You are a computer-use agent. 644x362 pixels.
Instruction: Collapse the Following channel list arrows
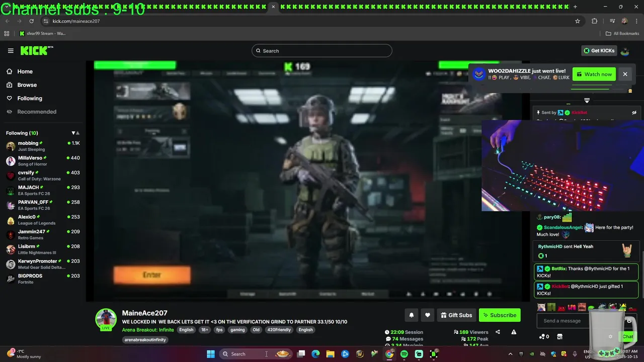75,133
